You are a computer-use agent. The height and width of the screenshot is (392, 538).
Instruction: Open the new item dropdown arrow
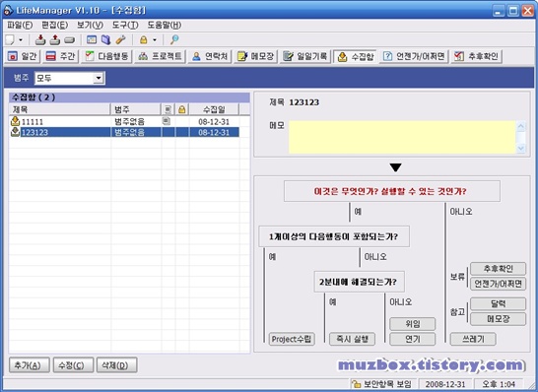(21, 40)
